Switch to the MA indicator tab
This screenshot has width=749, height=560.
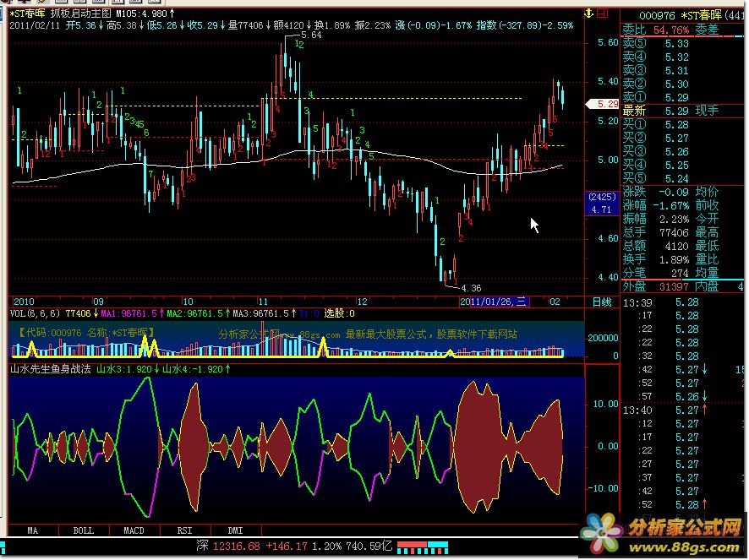click(32, 531)
